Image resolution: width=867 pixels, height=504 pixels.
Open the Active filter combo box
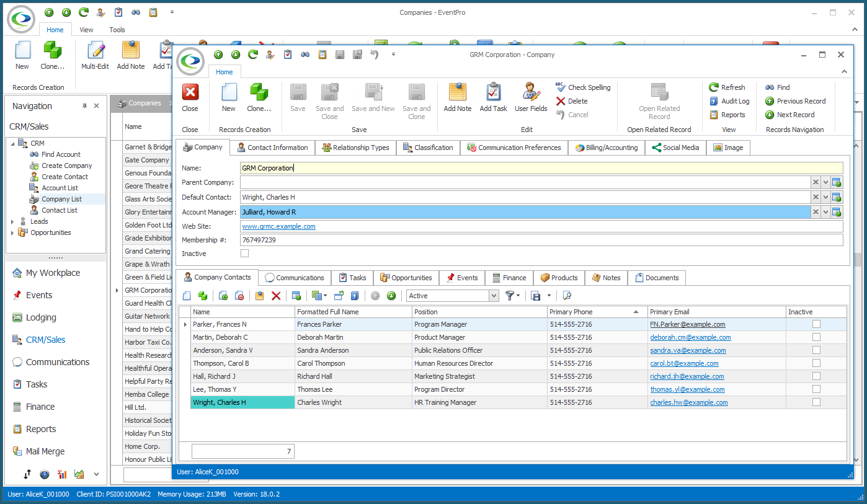(x=453, y=296)
